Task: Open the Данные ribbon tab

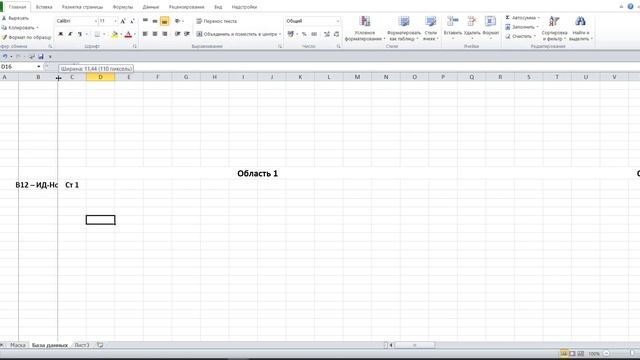Action: (x=151, y=7)
